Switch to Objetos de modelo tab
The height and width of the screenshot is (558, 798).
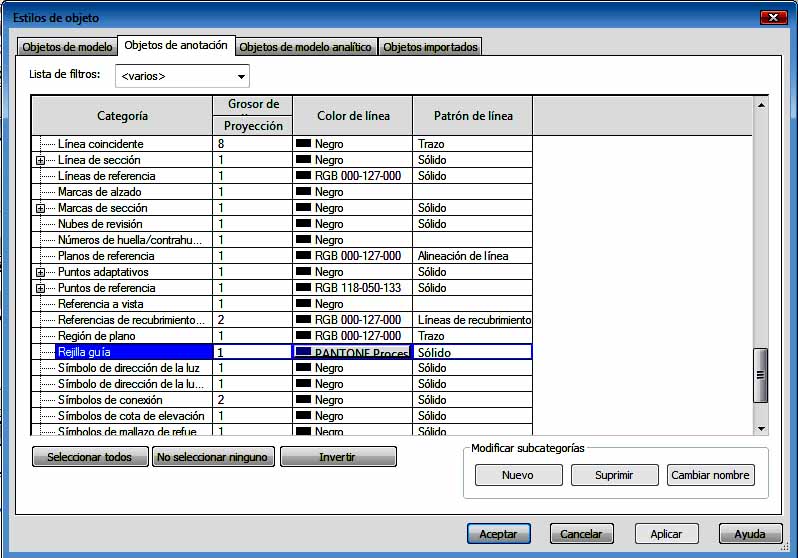pyautogui.click(x=67, y=47)
